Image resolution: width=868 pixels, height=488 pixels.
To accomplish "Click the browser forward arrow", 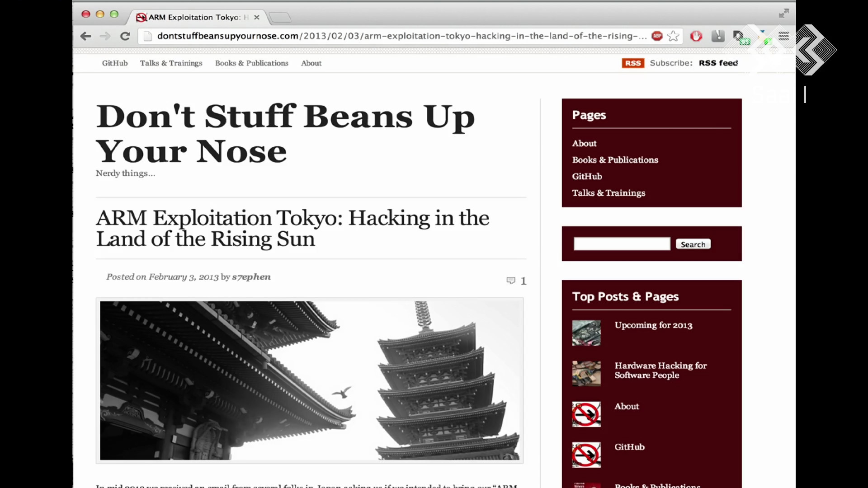I will click(105, 36).
